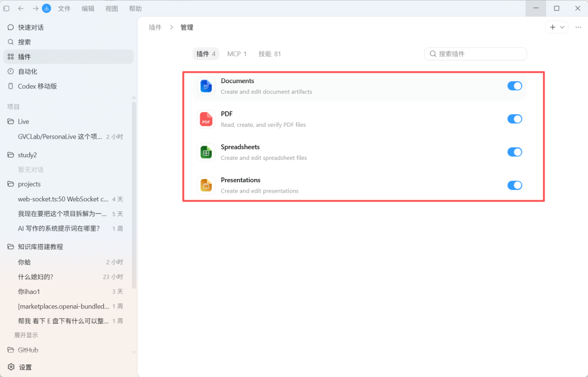This screenshot has width=588, height=377.
Task: Click the red PDF plugin icon
Action: pyautogui.click(x=206, y=119)
